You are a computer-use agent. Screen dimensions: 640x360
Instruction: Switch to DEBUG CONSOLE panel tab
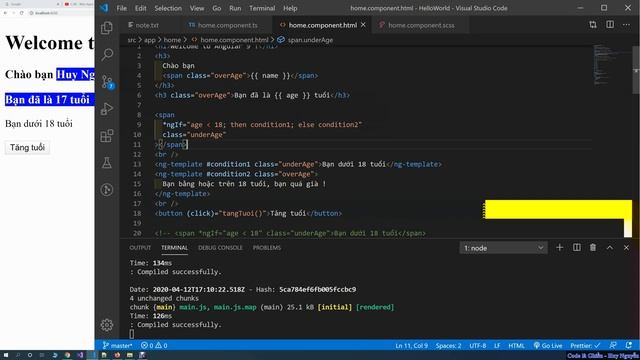point(220,248)
